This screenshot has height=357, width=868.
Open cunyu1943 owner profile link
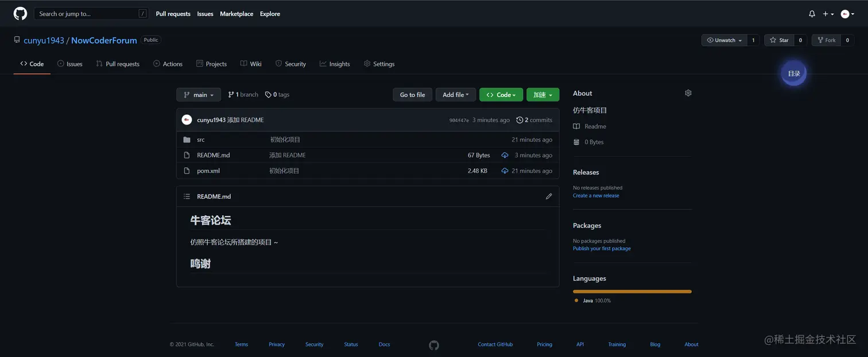tap(44, 40)
